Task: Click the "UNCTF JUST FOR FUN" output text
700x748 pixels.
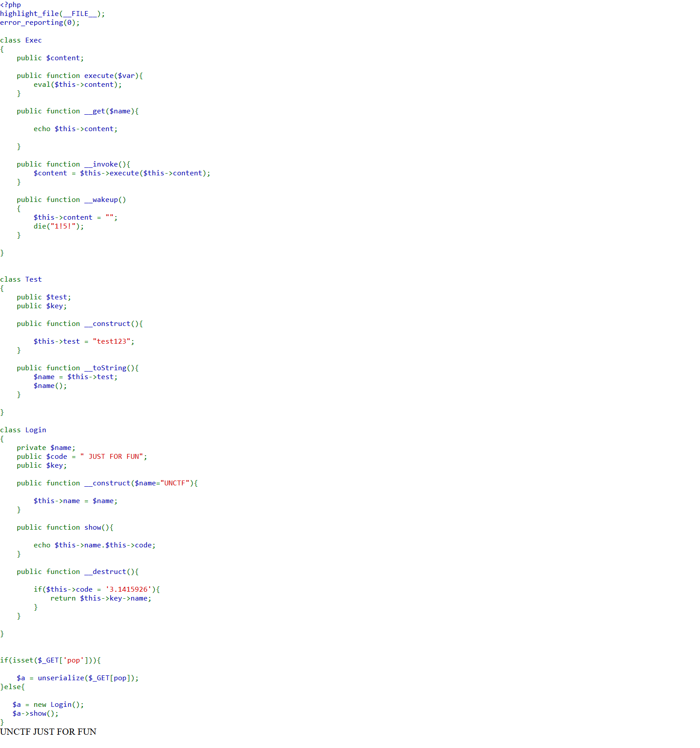Action: [48, 732]
